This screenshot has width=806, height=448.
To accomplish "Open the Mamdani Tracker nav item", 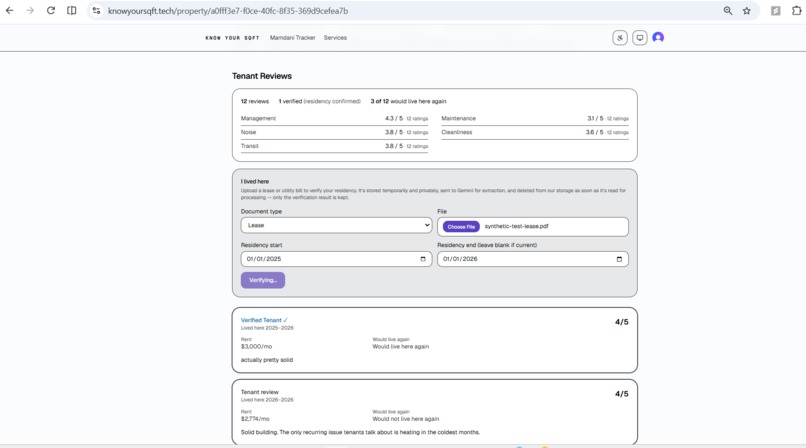I will click(292, 38).
